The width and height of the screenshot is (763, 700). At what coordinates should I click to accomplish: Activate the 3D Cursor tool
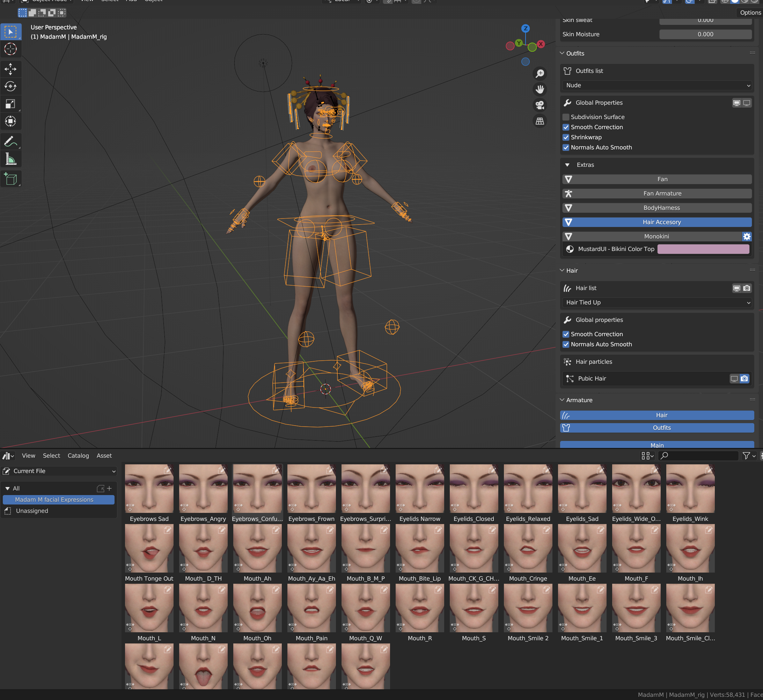tap(10, 49)
